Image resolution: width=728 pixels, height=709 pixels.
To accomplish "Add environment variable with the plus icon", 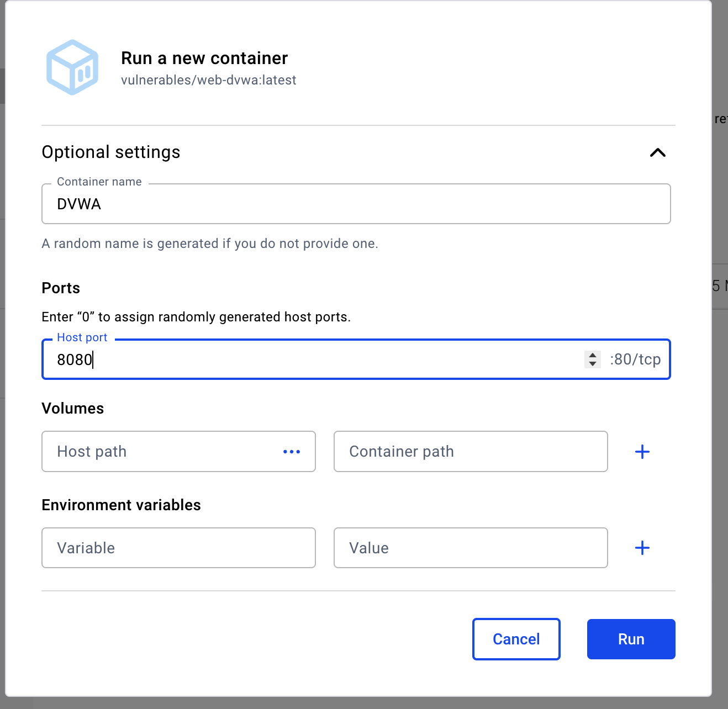I will (642, 548).
